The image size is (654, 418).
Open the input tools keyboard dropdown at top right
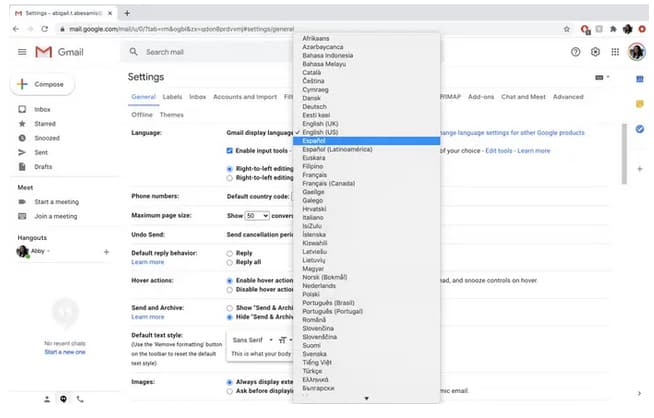tap(602, 77)
